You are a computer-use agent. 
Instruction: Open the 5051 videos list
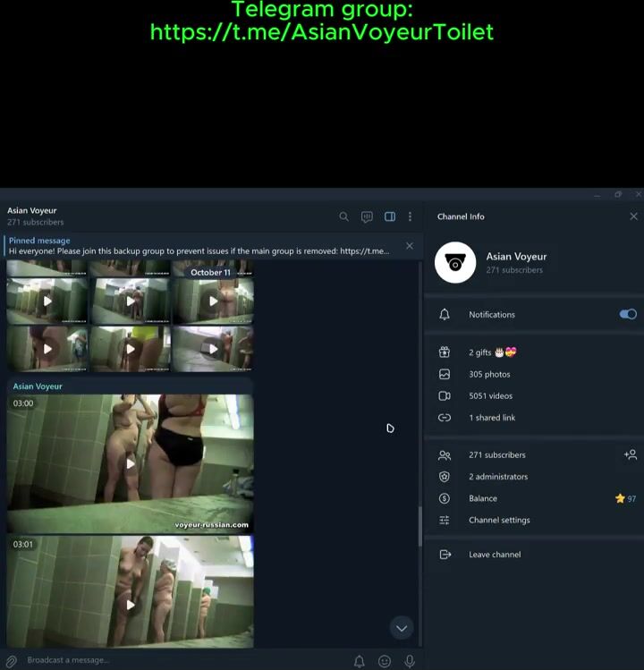(534, 396)
